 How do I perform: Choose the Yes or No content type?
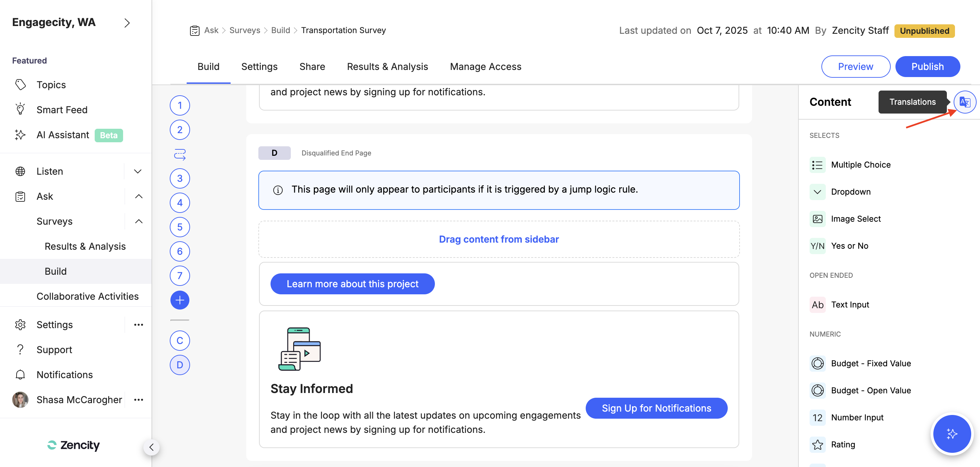click(x=849, y=246)
